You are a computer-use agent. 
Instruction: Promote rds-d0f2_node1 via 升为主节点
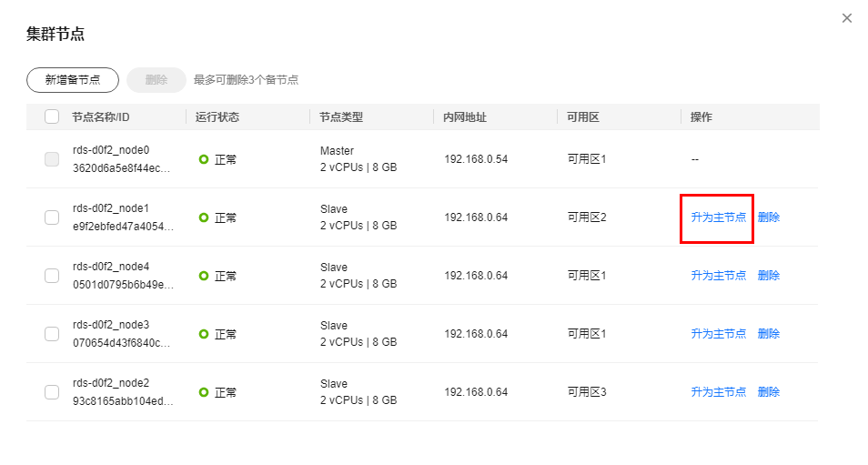(x=718, y=217)
